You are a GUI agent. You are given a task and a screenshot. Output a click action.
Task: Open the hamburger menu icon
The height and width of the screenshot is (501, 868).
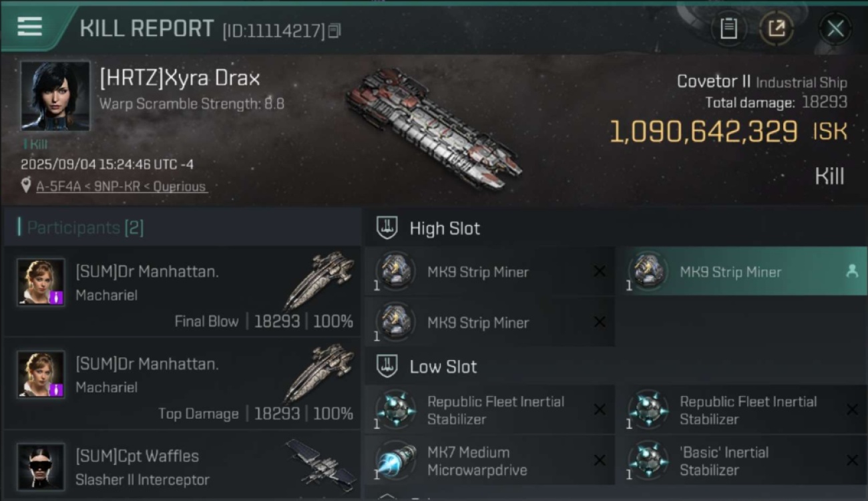click(x=29, y=27)
